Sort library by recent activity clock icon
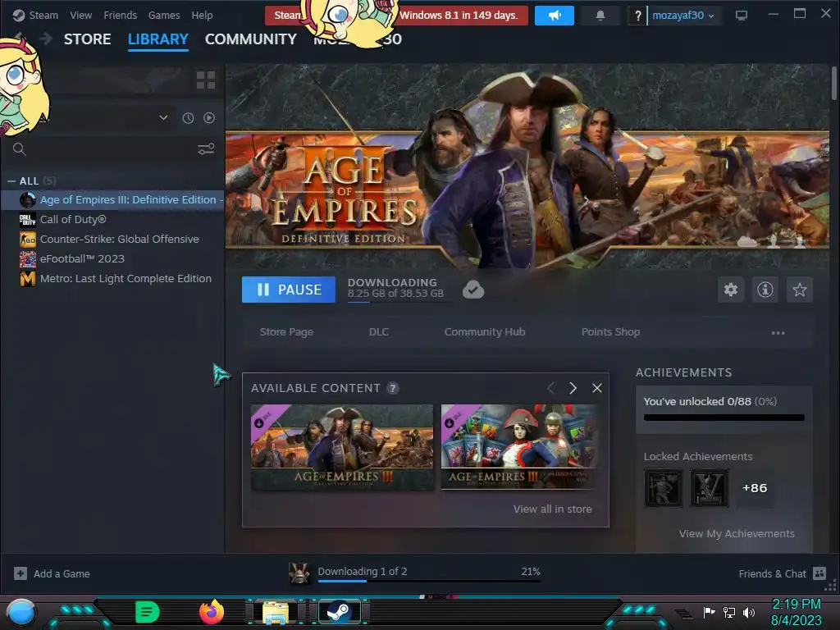Image resolution: width=840 pixels, height=630 pixels. pos(188,118)
